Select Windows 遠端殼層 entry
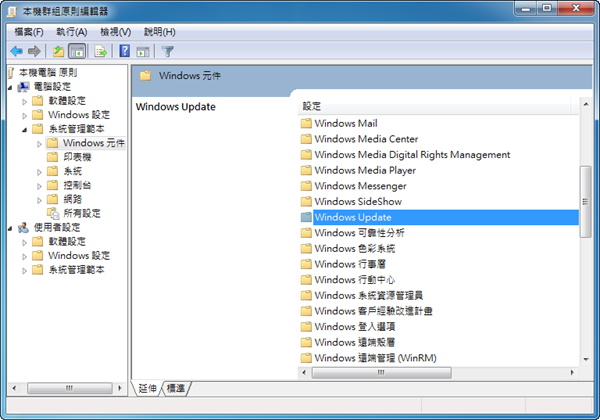Image resolution: width=600 pixels, height=420 pixels. (x=354, y=342)
